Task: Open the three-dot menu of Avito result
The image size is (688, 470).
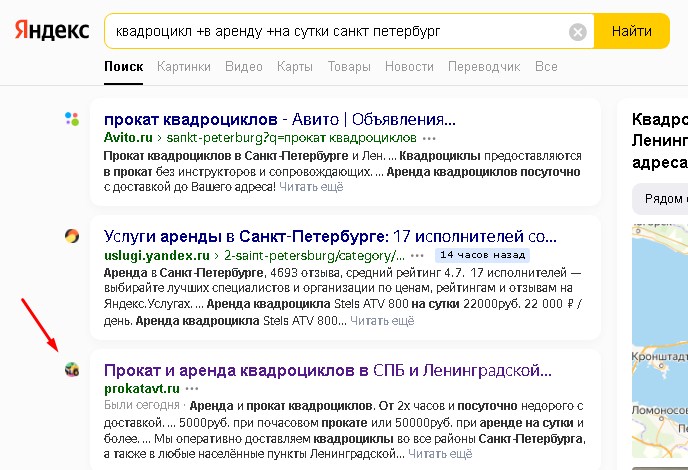Action: click(429, 139)
